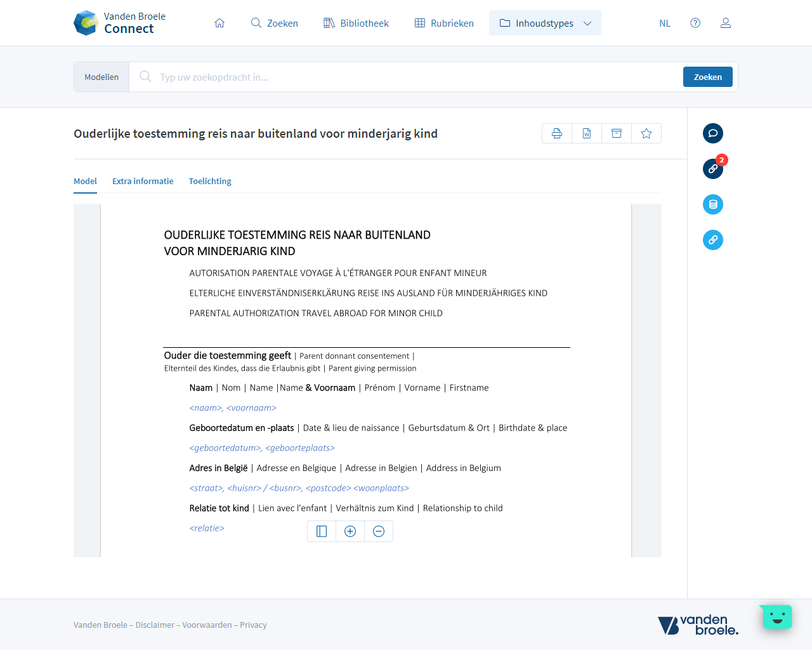The image size is (812, 650).
Task: Click the PARENTAL AUTHORIZATION TRAVEL ABROAD line
Action: click(316, 313)
